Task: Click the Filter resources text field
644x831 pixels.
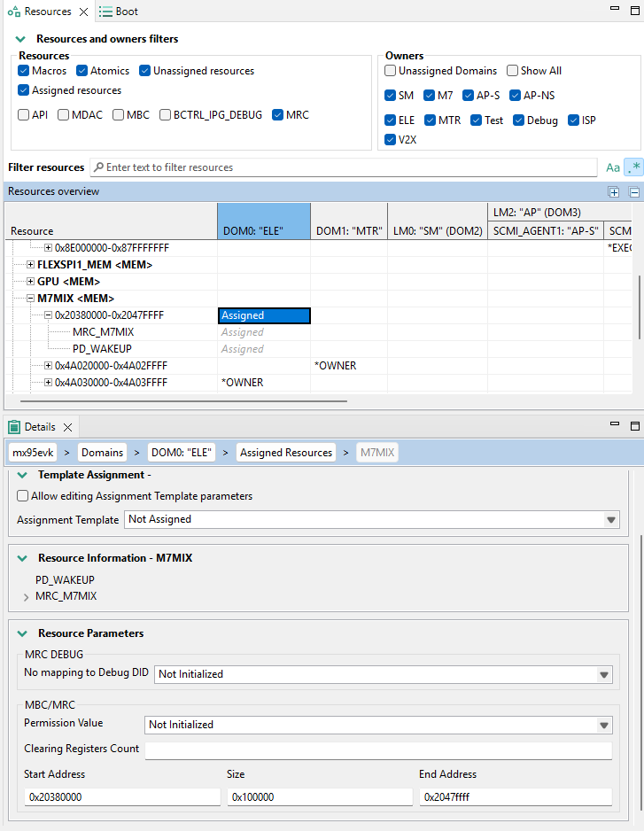Action: 344,167
